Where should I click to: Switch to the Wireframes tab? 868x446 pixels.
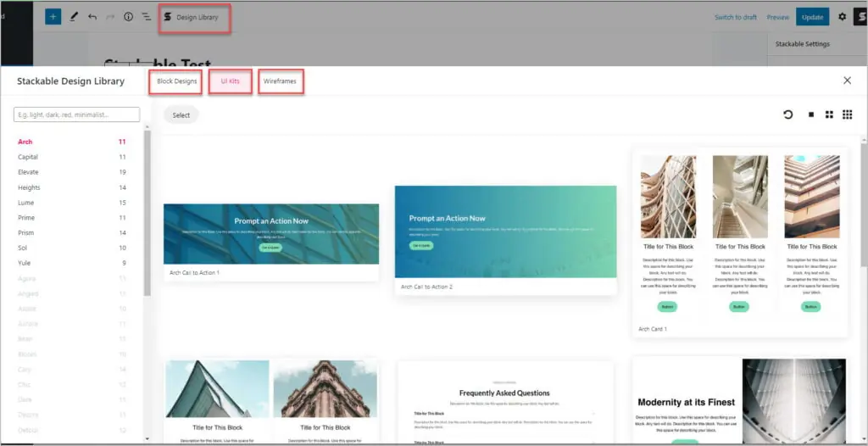(280, 81)
